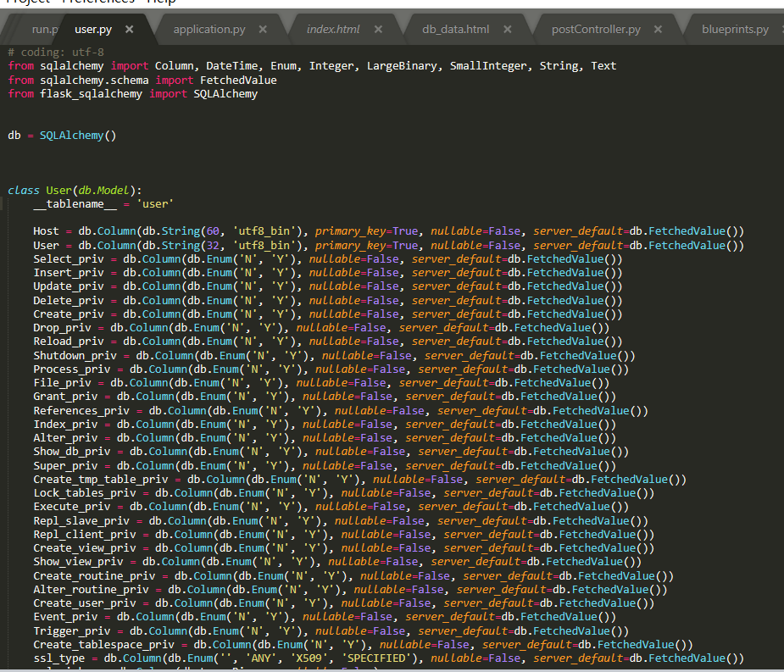
Task: Open the blueprints.py tab
Action: click(x=735, y=30)
